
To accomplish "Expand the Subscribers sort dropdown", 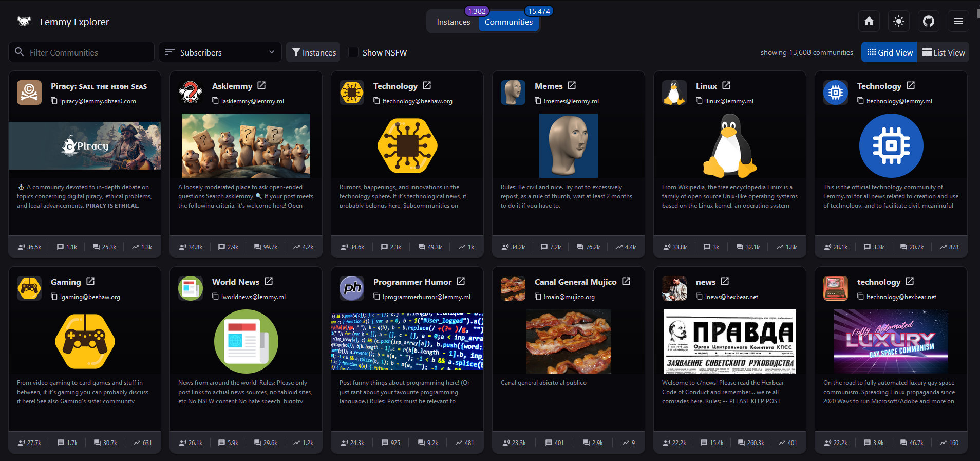I will click(220, 52).
